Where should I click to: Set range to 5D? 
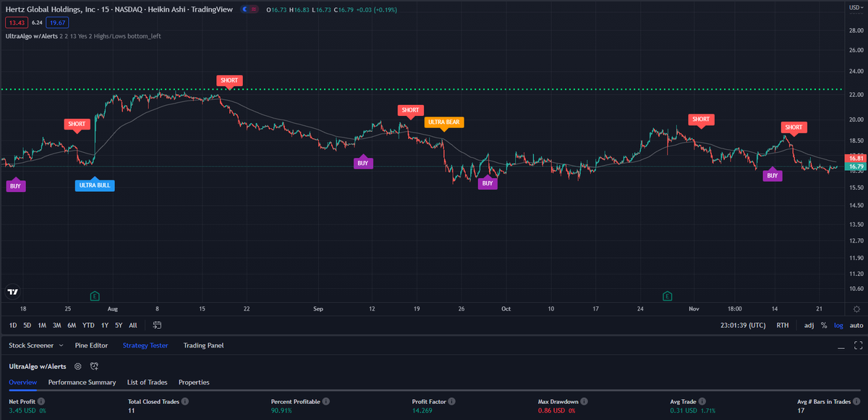click(x=27, y=326)
